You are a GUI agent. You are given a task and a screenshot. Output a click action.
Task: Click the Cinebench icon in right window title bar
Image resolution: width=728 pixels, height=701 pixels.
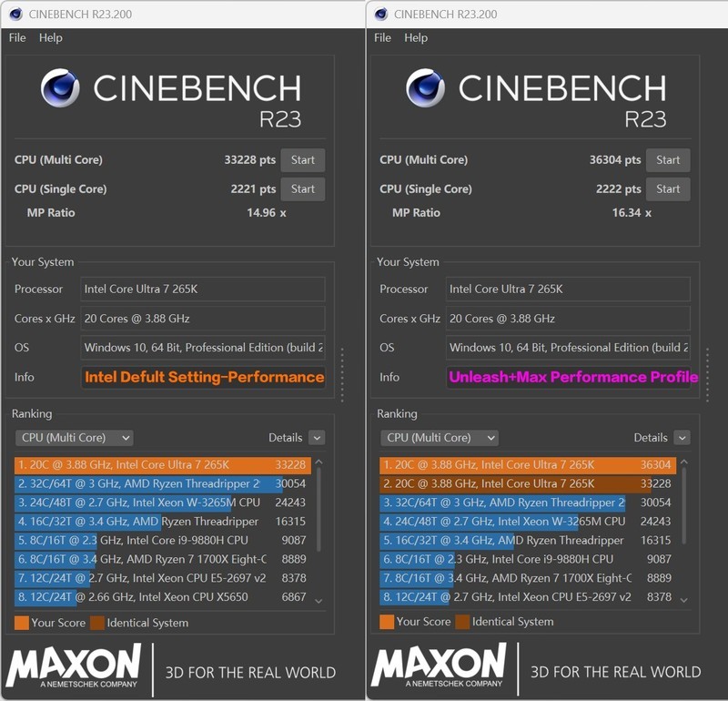coord(380,14)
